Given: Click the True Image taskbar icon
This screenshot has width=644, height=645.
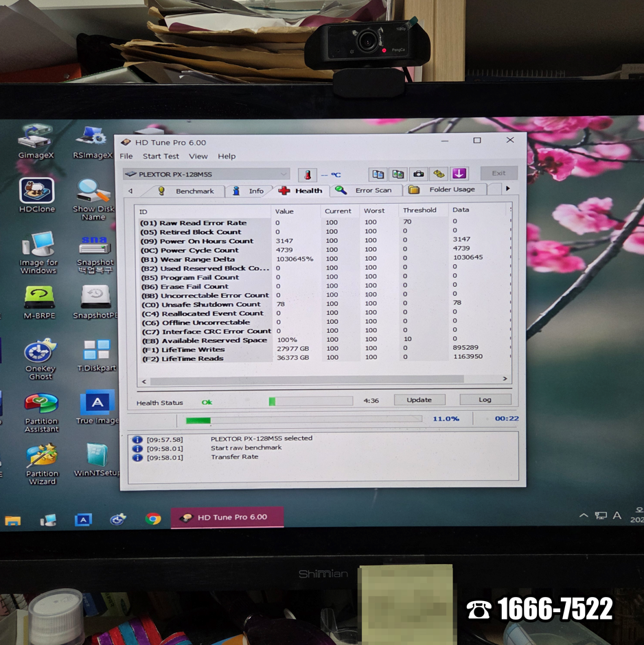Looking at the screenshot, I should click(x=83, y=519).
